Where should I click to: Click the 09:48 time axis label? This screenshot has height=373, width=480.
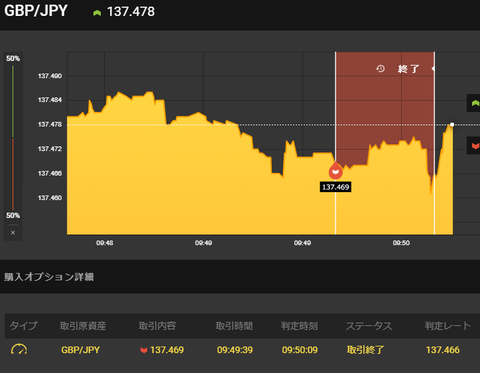click(105, 243)
